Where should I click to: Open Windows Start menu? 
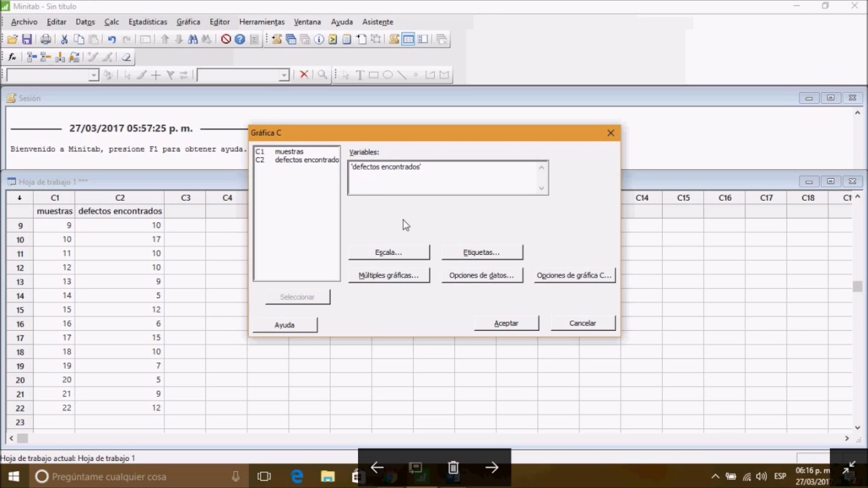13,476
